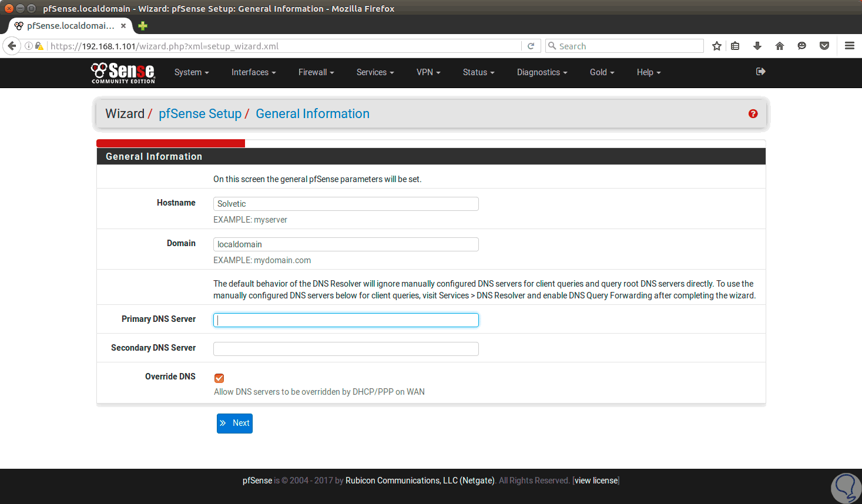Click the magnifier icon in the search box

pos(552,46)
